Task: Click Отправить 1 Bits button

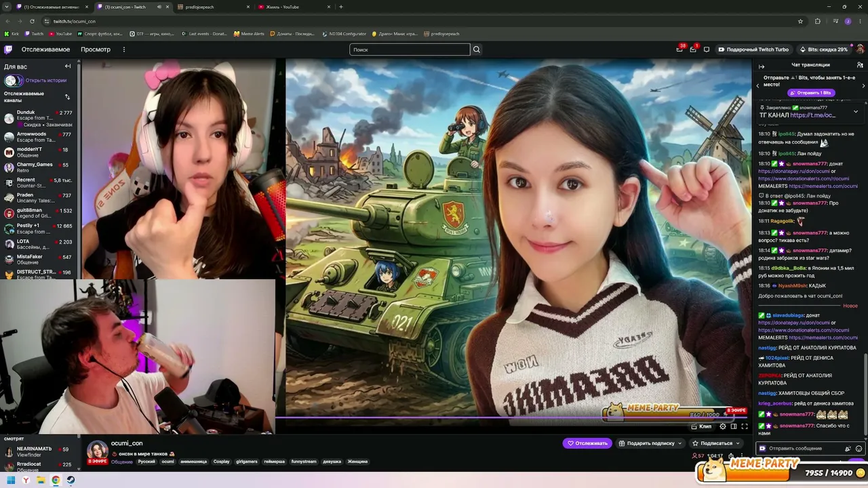Action: coord(810,93)
